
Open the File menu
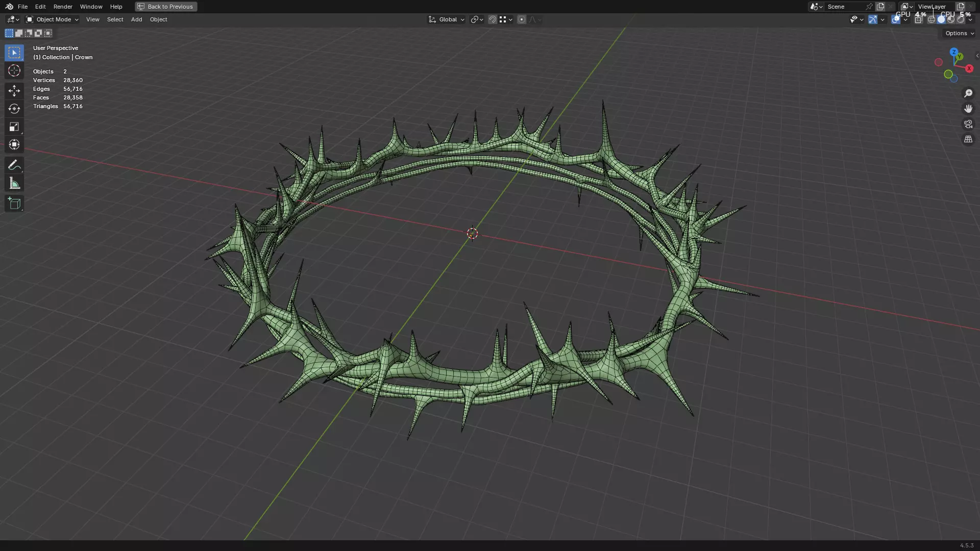pos(22,7)
